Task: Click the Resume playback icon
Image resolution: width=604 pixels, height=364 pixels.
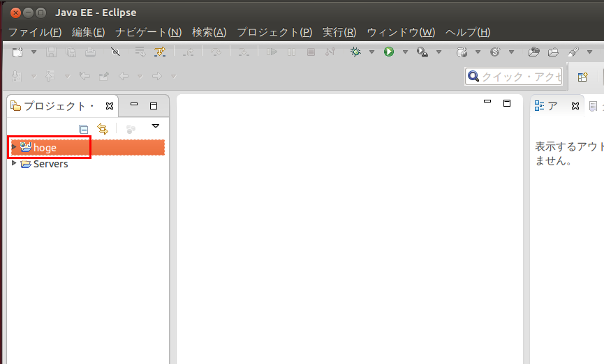Action: click(272, 52)
